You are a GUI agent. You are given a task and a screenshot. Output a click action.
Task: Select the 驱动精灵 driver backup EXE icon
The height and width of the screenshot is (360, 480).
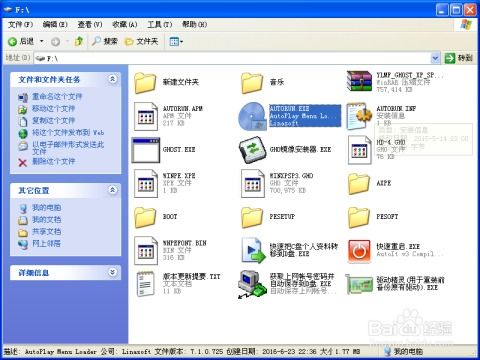pos(359,284)
